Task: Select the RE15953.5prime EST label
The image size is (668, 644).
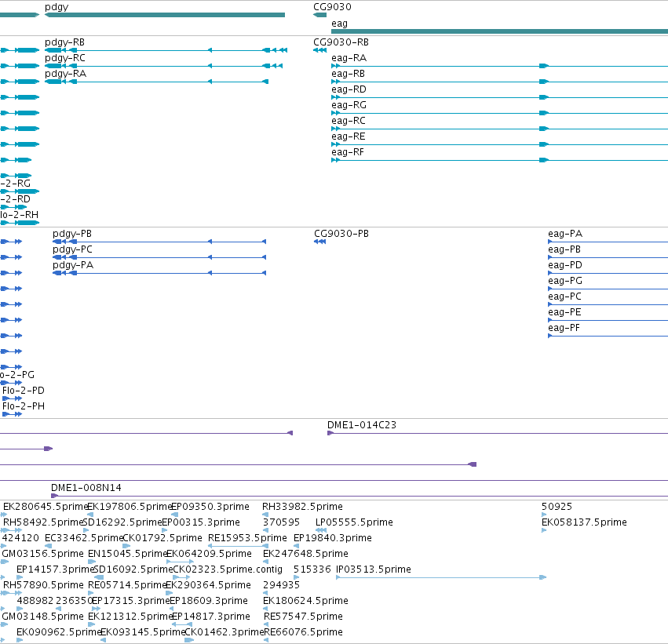Action: 247,538
